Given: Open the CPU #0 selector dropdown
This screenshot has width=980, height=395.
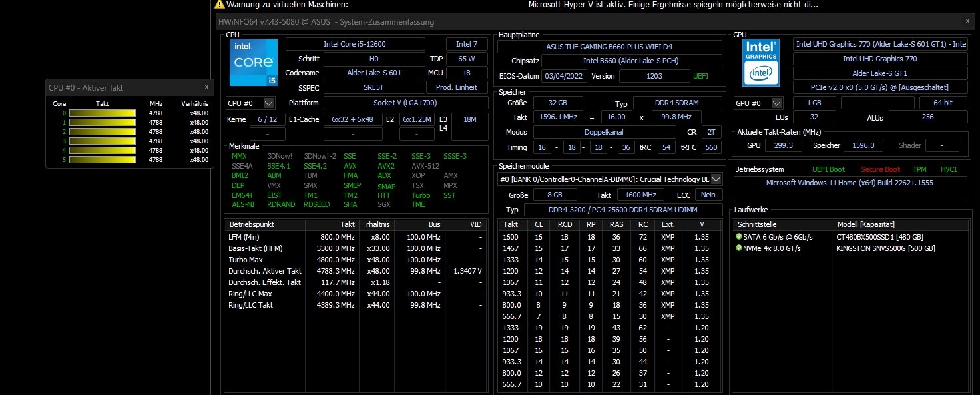Looking at the screenshot, I should click(251, 103).
